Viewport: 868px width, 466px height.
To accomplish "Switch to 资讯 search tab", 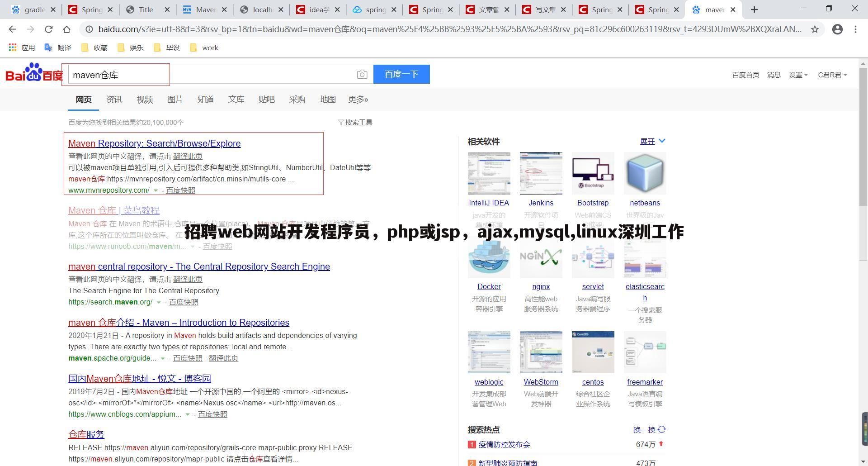I will pos(114,100).
